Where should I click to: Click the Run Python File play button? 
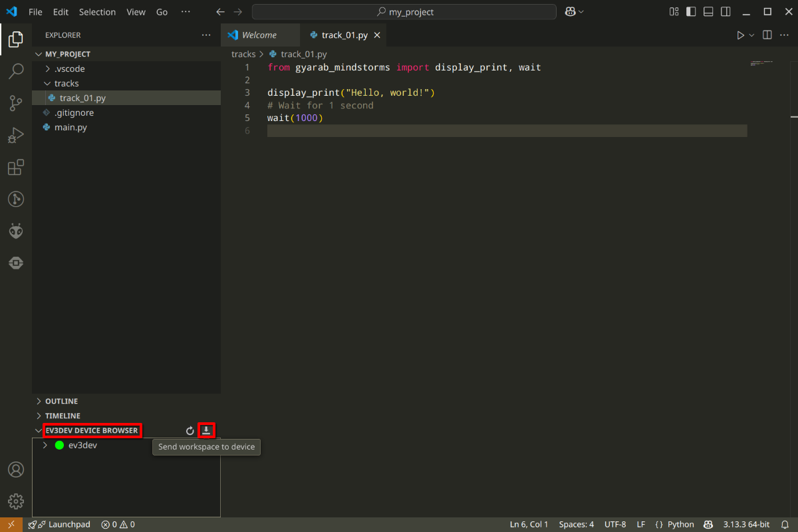(x=740, y=35)
